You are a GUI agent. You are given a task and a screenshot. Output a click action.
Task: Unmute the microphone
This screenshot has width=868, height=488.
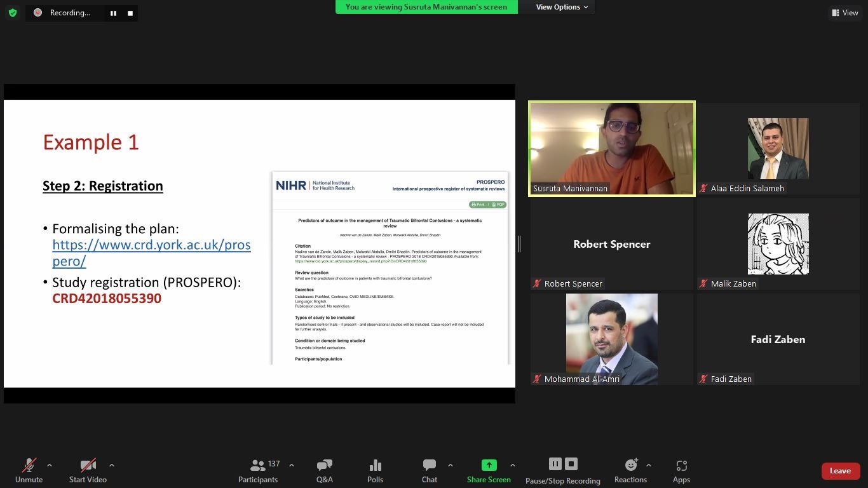coord(29,466)
